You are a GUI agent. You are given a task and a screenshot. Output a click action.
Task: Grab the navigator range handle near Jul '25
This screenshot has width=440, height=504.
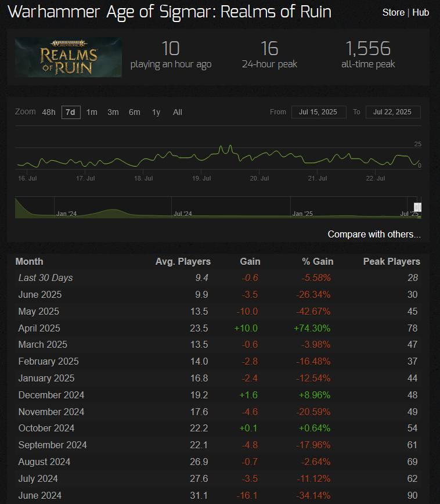(x=417, y=207)
